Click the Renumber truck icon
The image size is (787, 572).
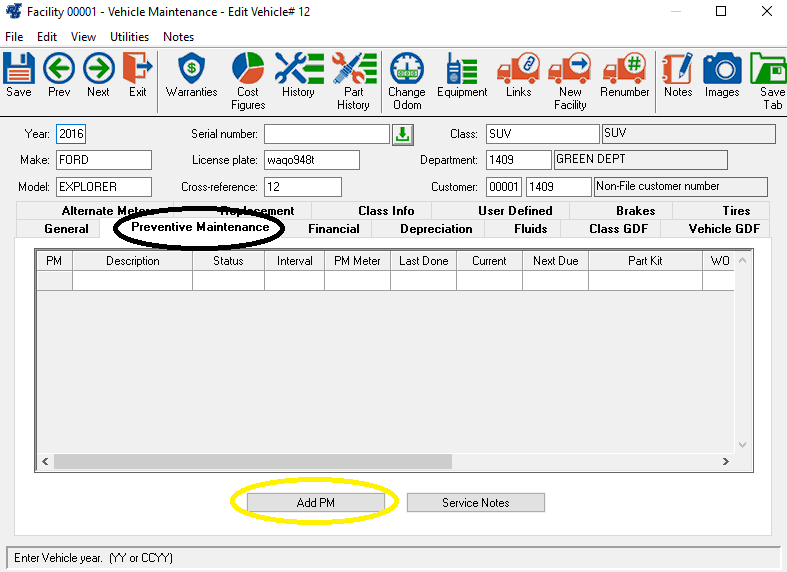[625, 75]
